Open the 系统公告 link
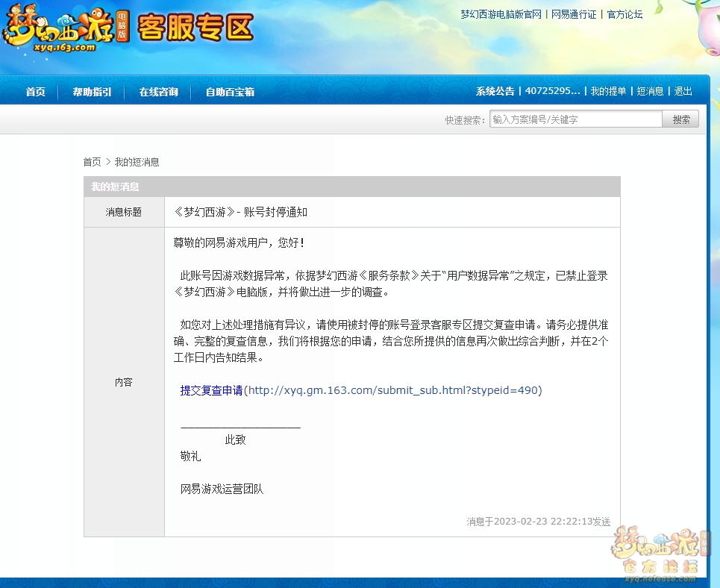The image size is (720, 588). point(495,91)
